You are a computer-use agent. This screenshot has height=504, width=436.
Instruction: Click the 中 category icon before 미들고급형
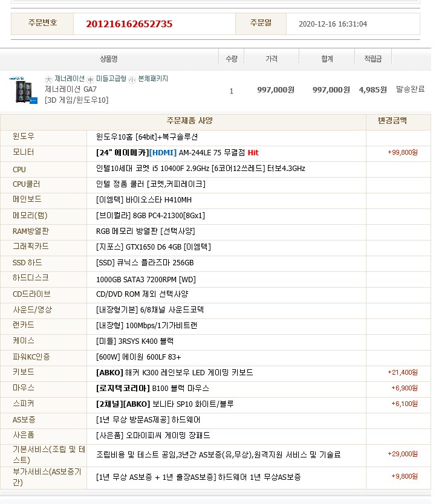point(91,79)
